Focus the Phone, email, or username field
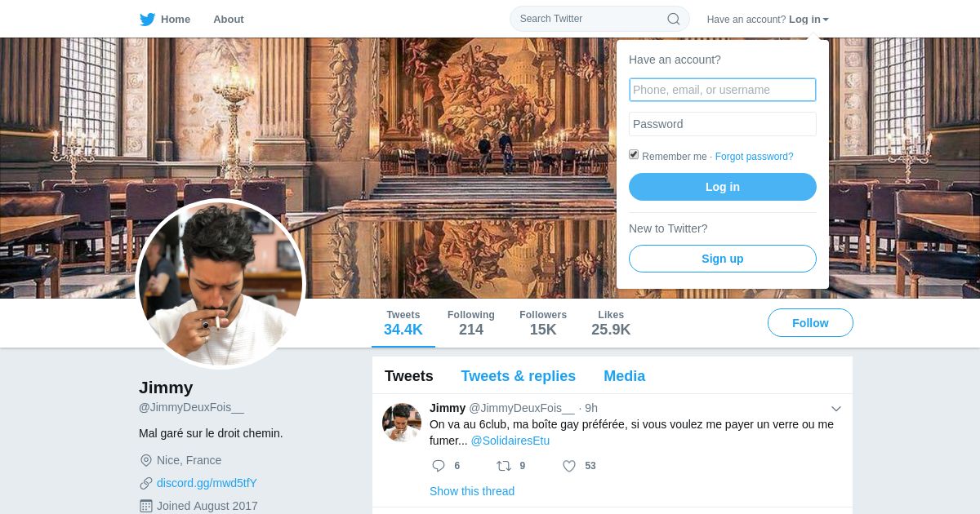The image size is (980, 514). [723, 90]
